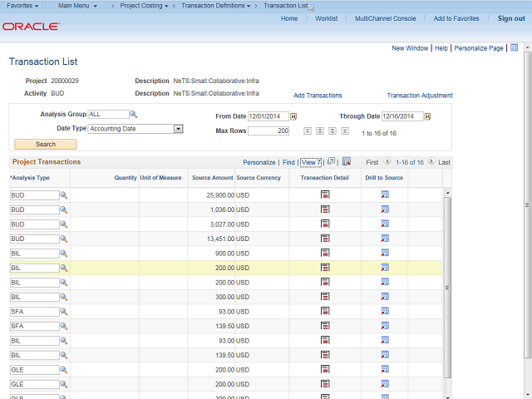Expand the Date Type dropdown
This screenshot has width=532, height=399.
[x=178, y=129]
